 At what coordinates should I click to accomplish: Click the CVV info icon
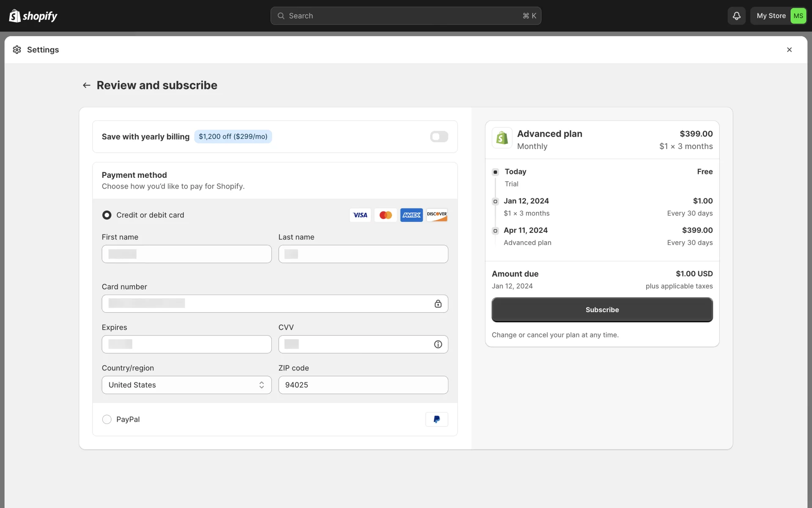coord(438,344)
